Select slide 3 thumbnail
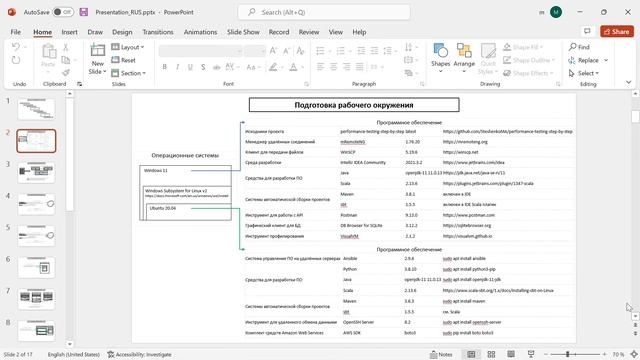 pyautogui.click(x=36, y=172)
